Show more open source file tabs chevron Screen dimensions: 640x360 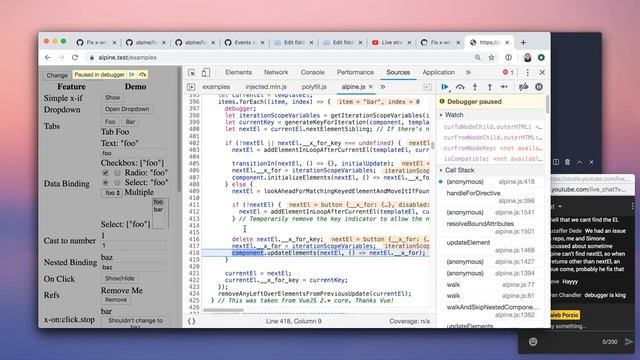coord(383,87)
